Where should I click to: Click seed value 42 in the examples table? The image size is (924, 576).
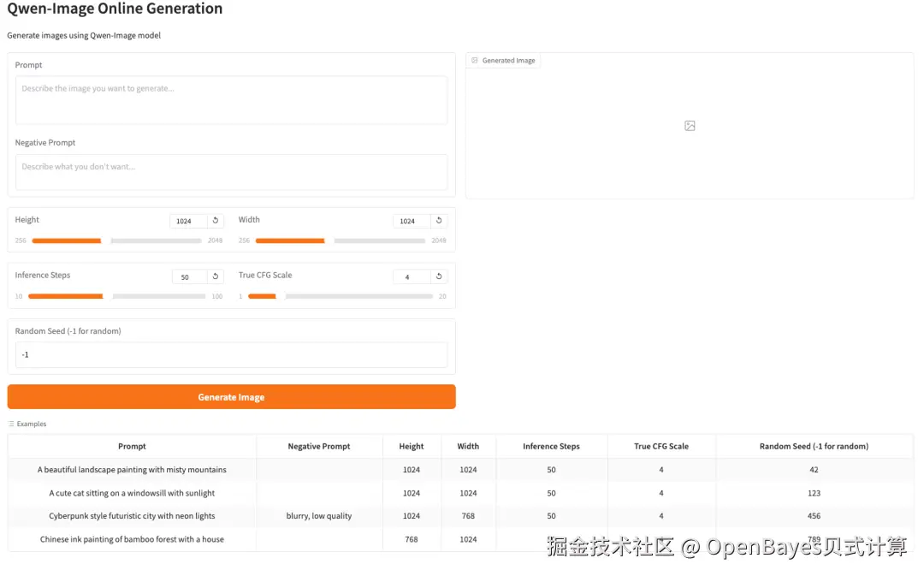click(814, 470)
